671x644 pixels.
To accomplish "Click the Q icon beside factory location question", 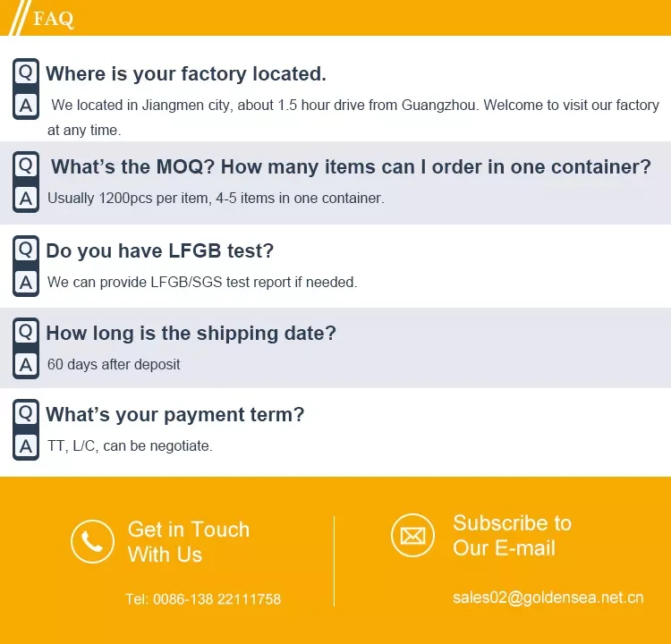I will pyautogui.click(x=26, y=72).
